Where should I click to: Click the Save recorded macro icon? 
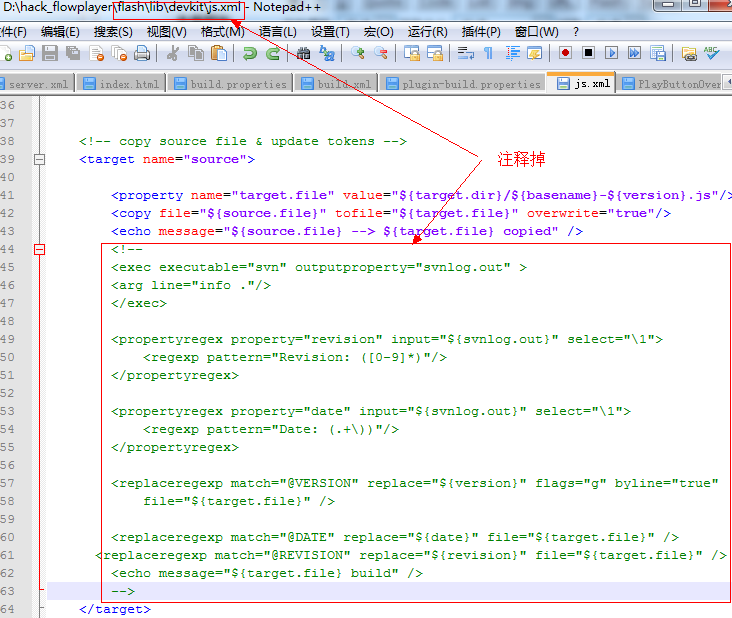[x=658, y=53]
